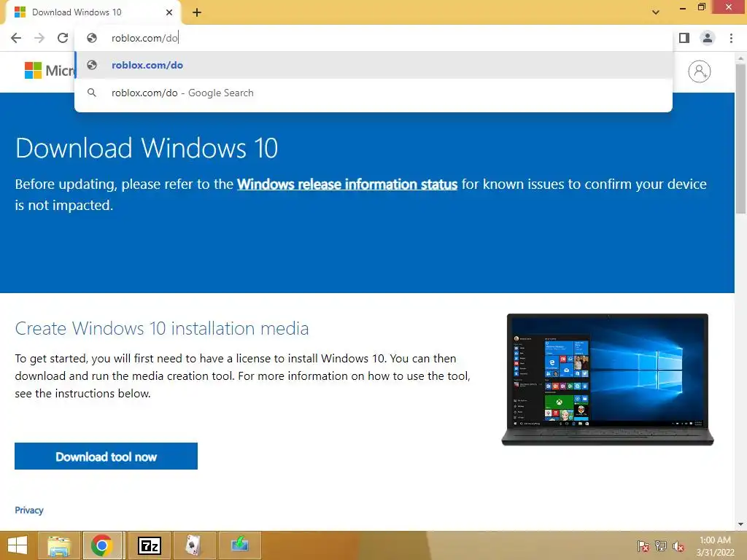This screenshot has height=560, width=747.
Task: Click the browser back arrow
Action: click(x=16, y=38)
